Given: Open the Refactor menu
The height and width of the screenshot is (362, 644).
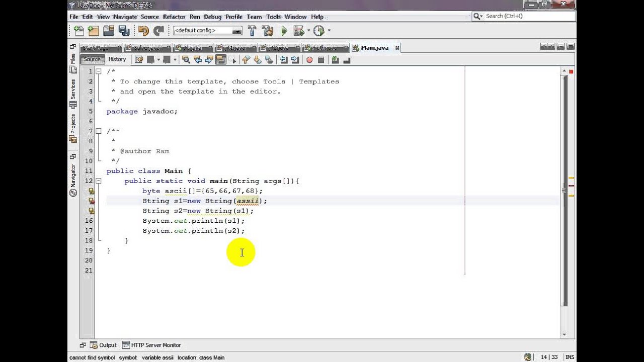Looking at the screenshot, I should 174,17.
